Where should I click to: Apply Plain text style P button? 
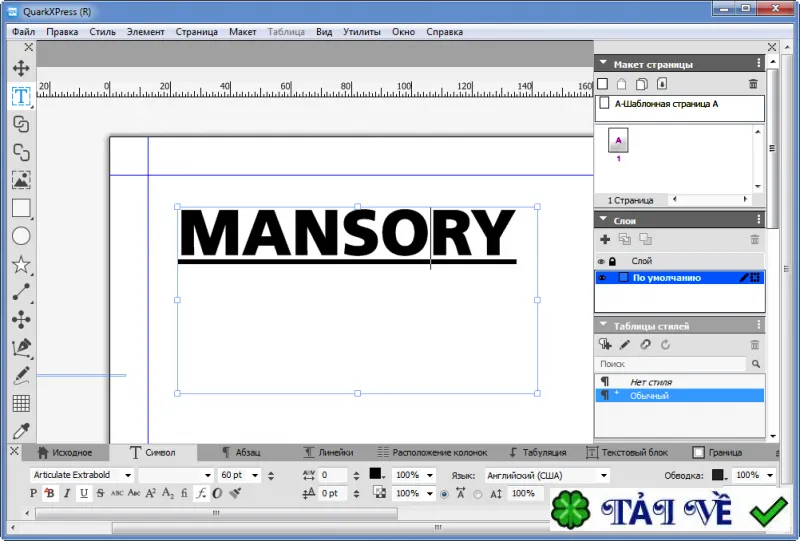(x=33, y=493)
